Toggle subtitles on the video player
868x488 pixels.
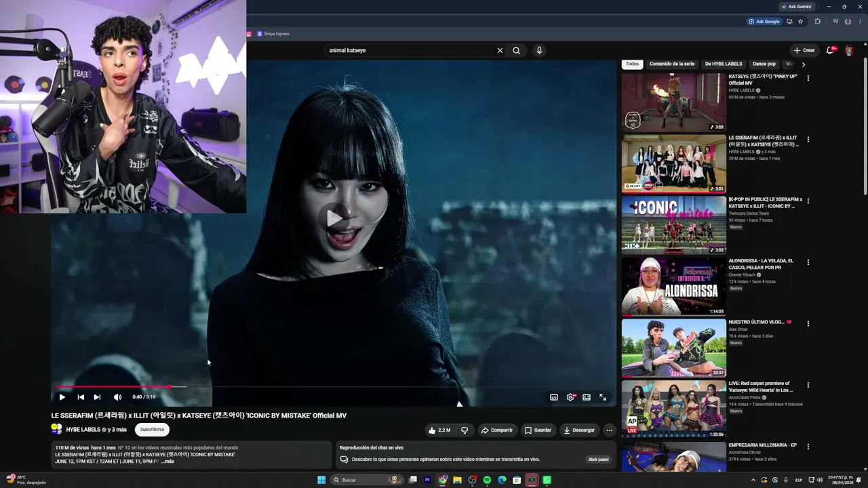(554, 397)
